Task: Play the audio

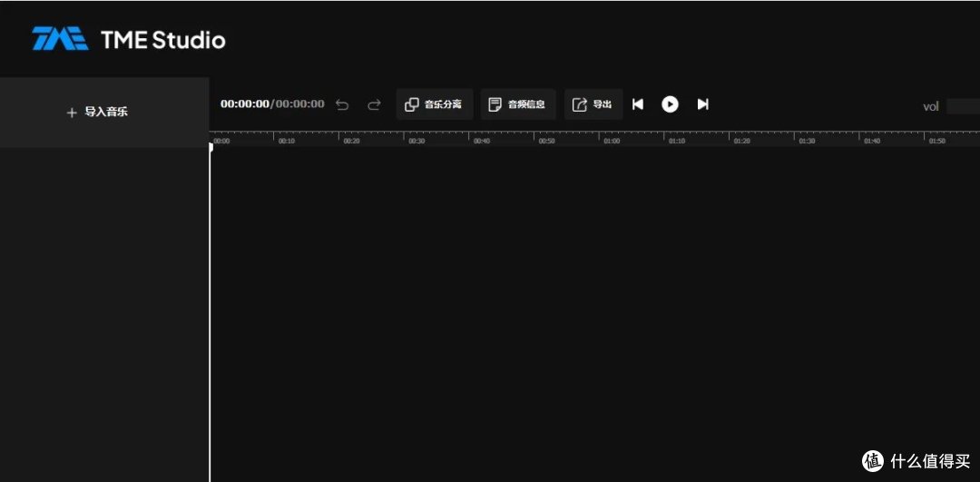Action: tap(670, 104)
